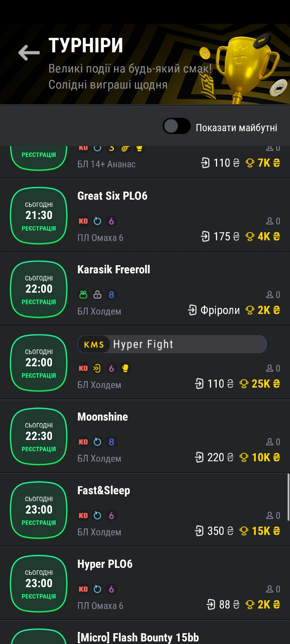The width and height of the screenshot is (290, 644).
Task: Open the Karasik Freeroll tournament
Action: point(114,270)
